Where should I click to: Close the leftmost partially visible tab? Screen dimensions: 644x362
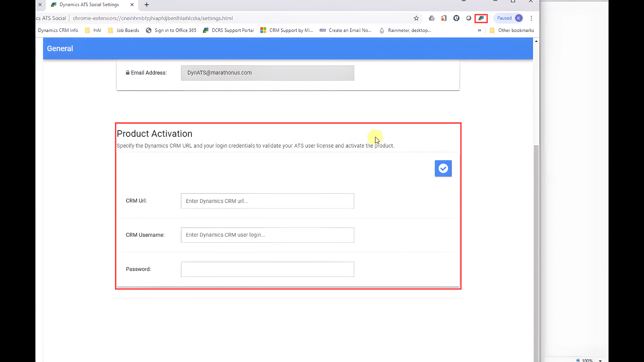40,5
